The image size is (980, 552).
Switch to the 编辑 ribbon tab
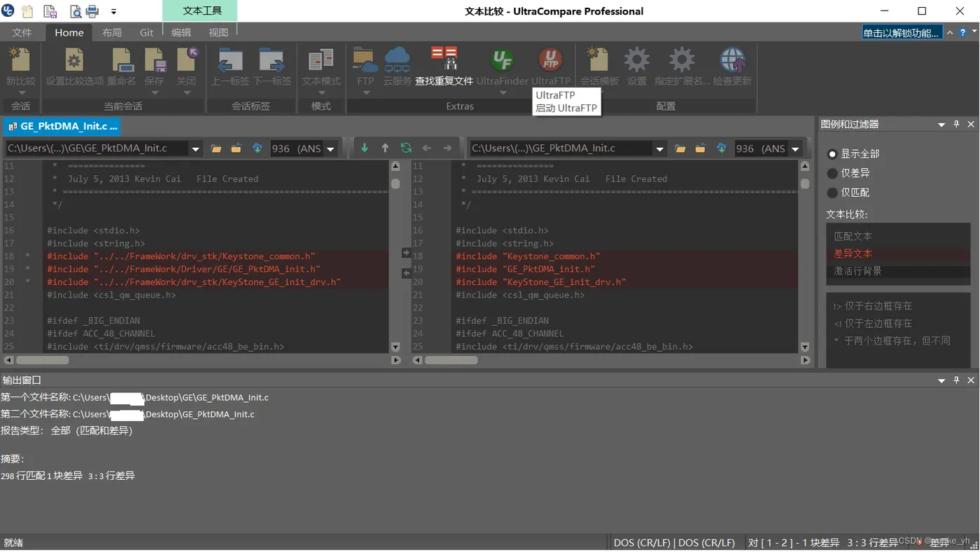tap(181, 32)
